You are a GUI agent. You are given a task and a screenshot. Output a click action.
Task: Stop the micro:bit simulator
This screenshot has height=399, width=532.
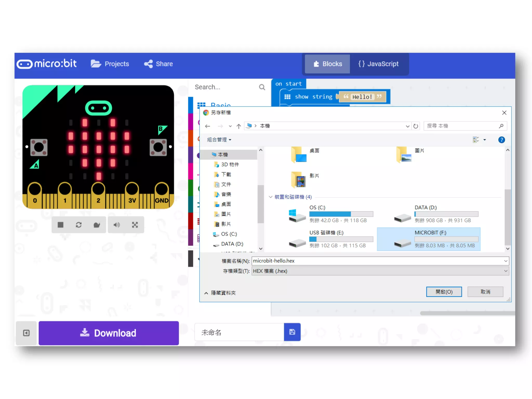[61, 225]
